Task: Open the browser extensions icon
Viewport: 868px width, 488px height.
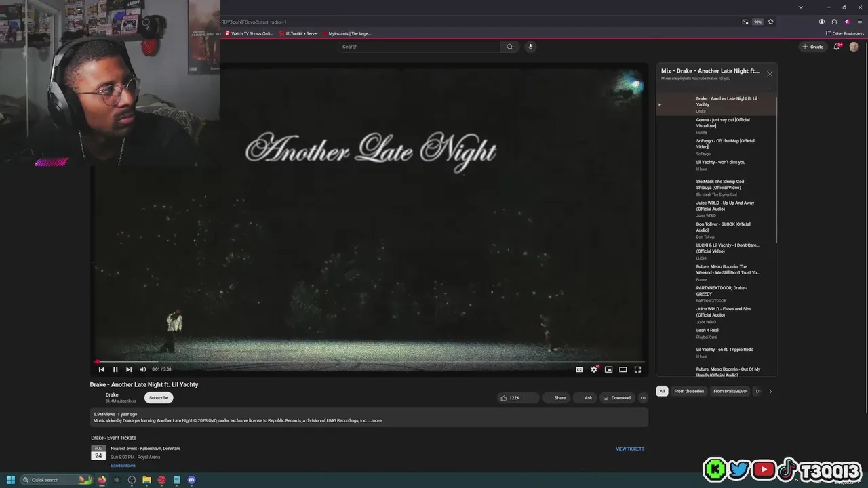Action: pyautogui.click(x=834, y=22)
